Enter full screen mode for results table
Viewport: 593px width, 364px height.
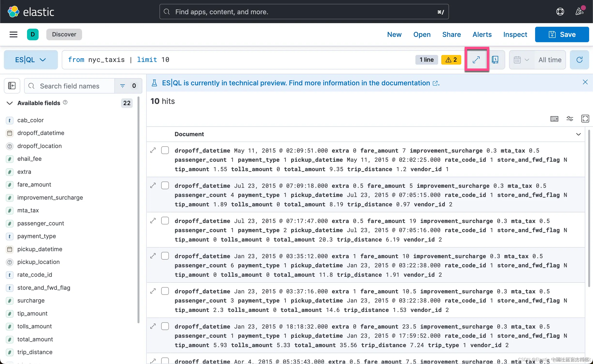click(585, 119)
